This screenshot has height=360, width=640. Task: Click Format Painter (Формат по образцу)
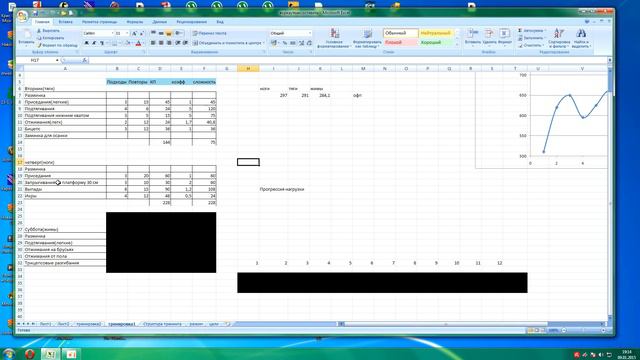pos(57,45)
